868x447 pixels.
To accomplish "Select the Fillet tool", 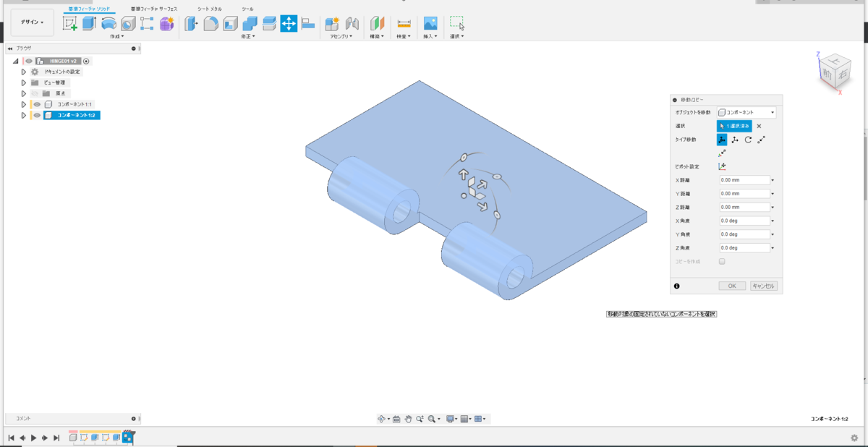I will click(210, 24).
